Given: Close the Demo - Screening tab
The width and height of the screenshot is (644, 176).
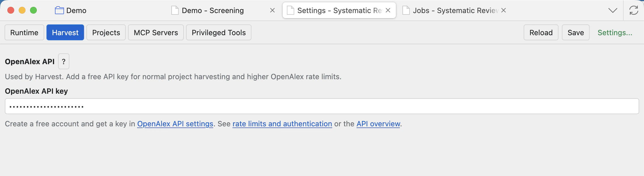Looking at the screenshot, I should tap(272, 11).
